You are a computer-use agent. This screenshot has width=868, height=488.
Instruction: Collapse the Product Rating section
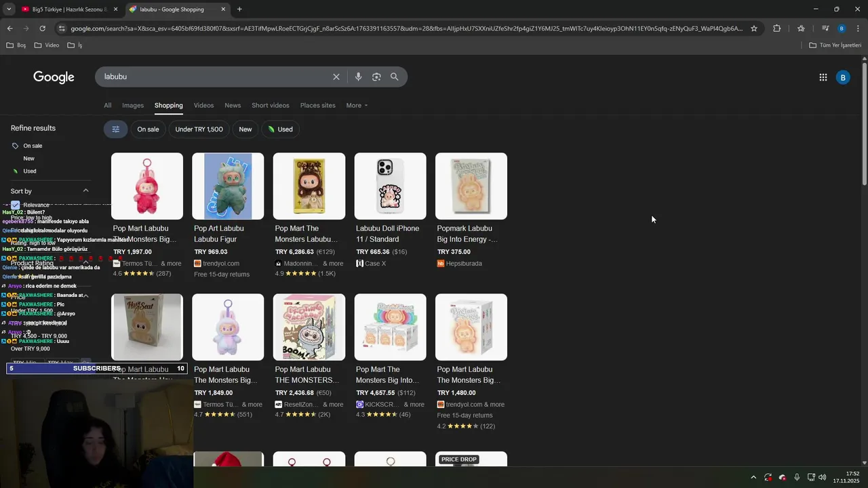pyautogui.click(x=85, y=263)
